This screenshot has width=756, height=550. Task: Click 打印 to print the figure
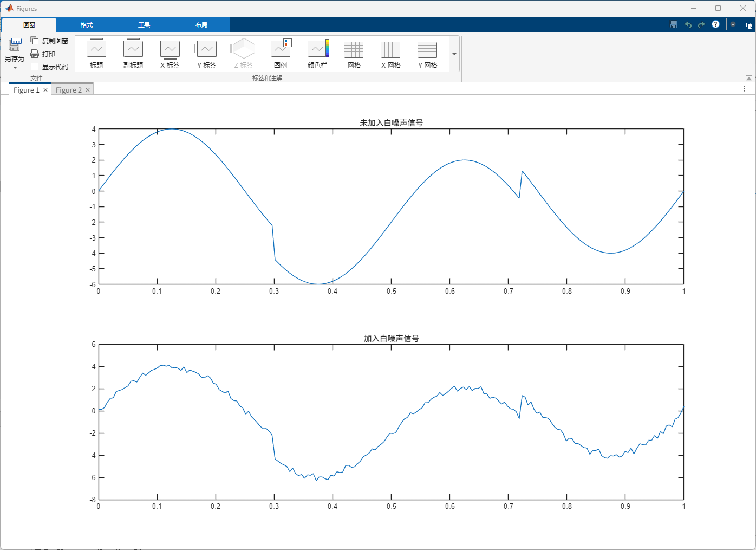click(x=43, y=54)
